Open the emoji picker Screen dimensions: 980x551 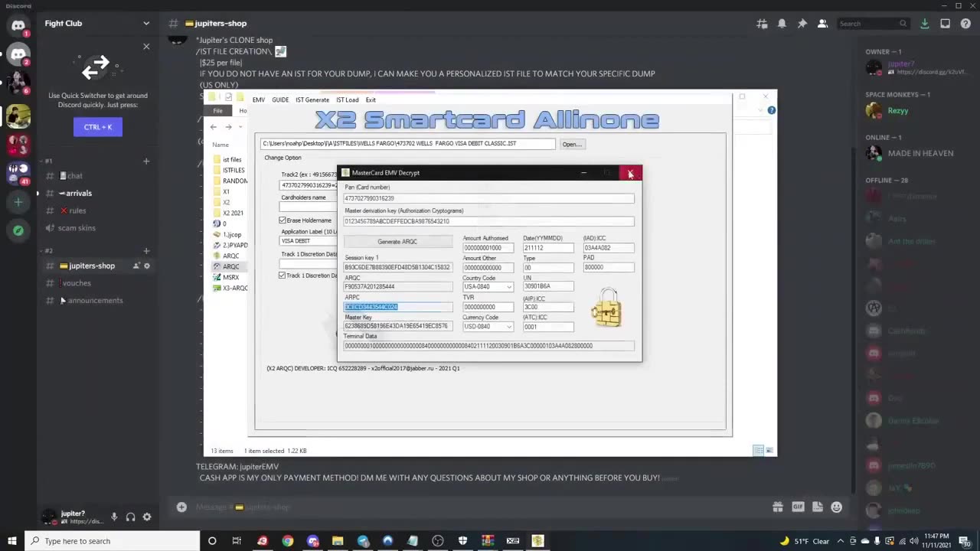coord(836,507)
